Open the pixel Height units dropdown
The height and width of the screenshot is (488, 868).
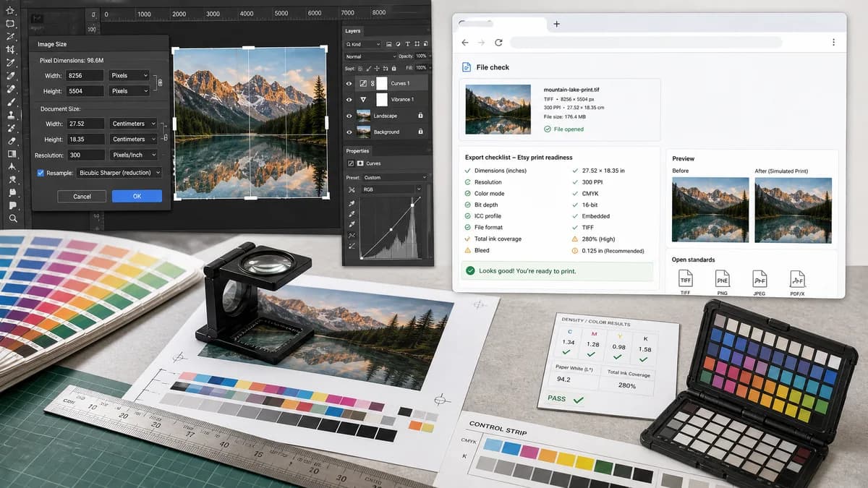pyautogui.click(x=129, y=90)
